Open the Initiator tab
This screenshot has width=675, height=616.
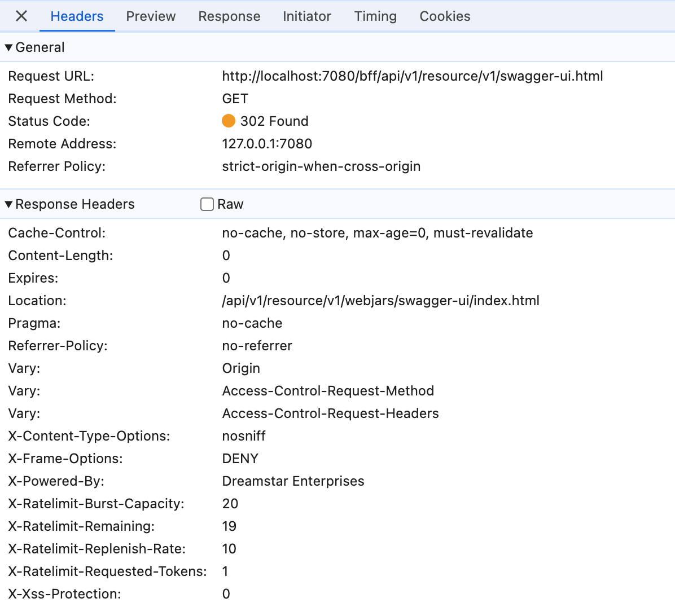tap(307, 16)
